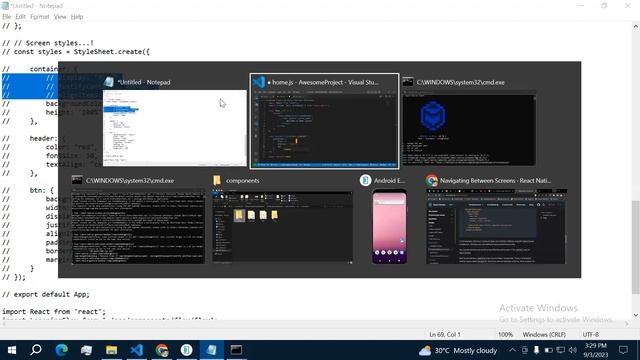Open the volume control in the system tray

click(x=573, y=350)
